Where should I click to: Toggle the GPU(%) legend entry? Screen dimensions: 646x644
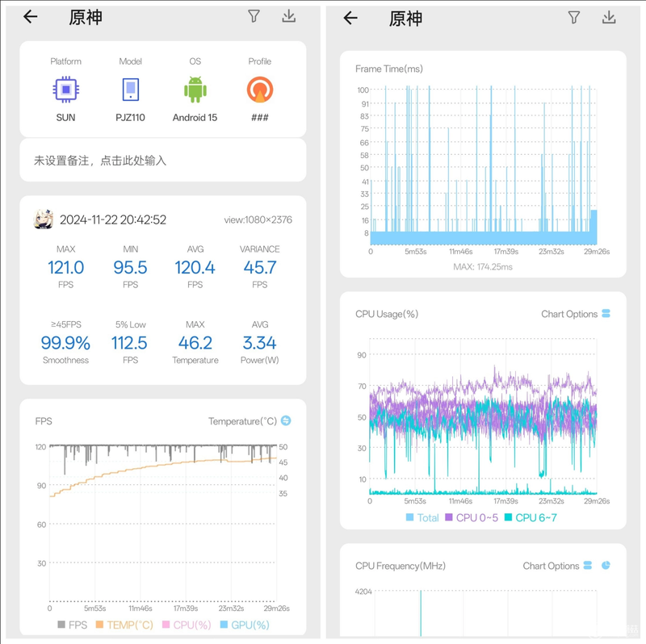click(245, 625)
